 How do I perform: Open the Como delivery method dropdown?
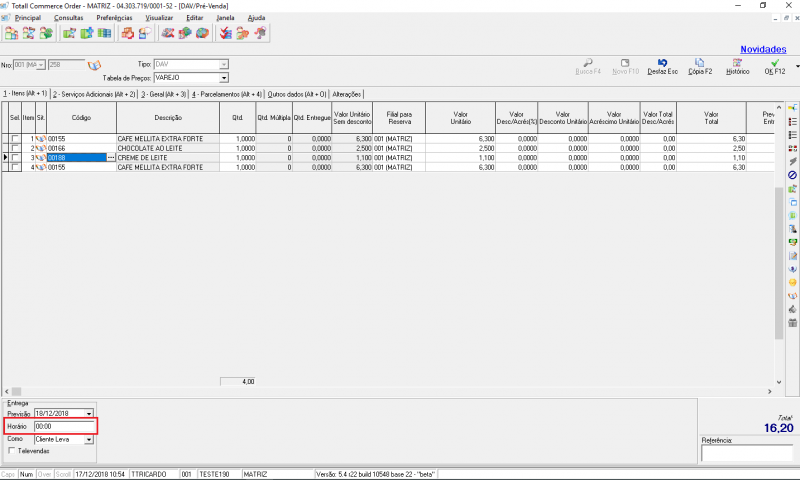click(89, 439)
